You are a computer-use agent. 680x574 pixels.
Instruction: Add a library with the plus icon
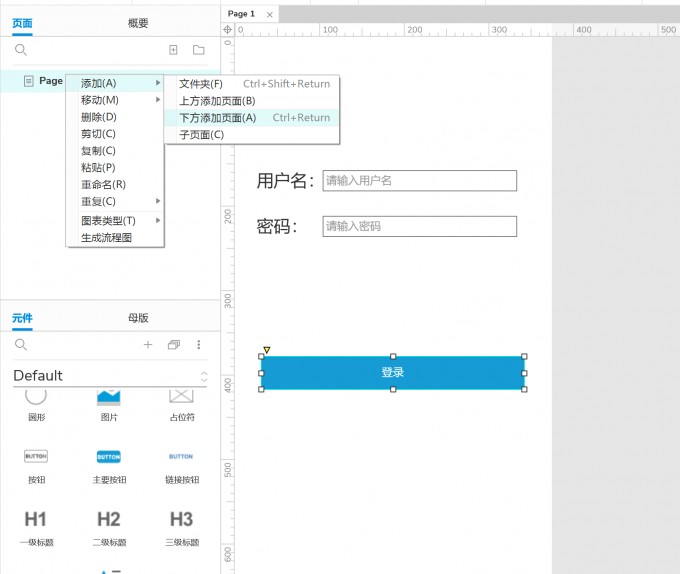(x=148, y=345)
